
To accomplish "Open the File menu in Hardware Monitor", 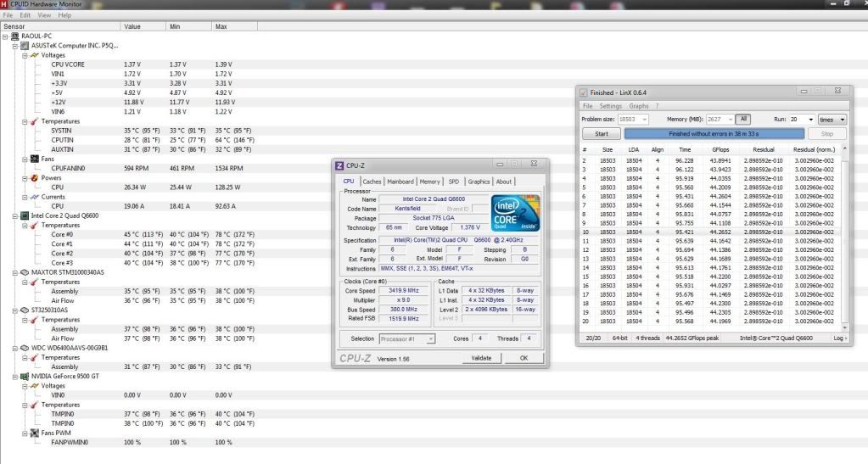I will 8,15.
